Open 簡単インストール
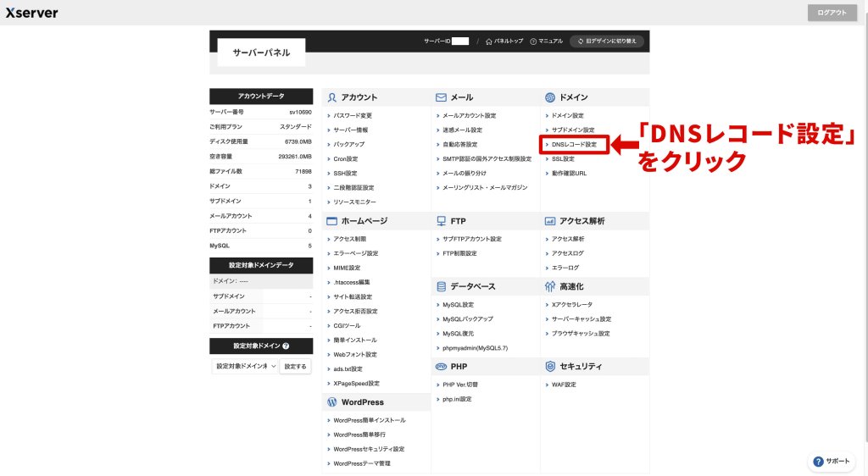The height and width of the screenshot is (476, 868). [355, 340]
